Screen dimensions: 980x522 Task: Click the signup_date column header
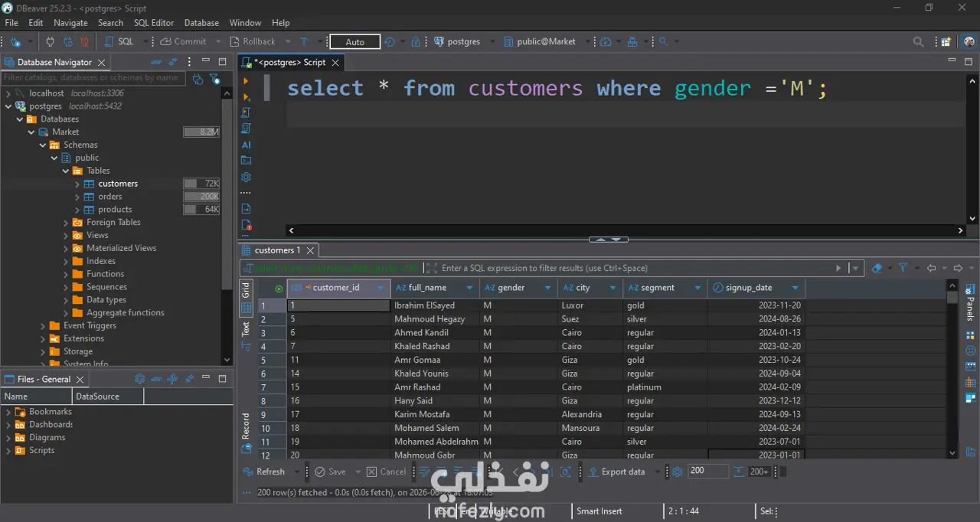(756, 288)
